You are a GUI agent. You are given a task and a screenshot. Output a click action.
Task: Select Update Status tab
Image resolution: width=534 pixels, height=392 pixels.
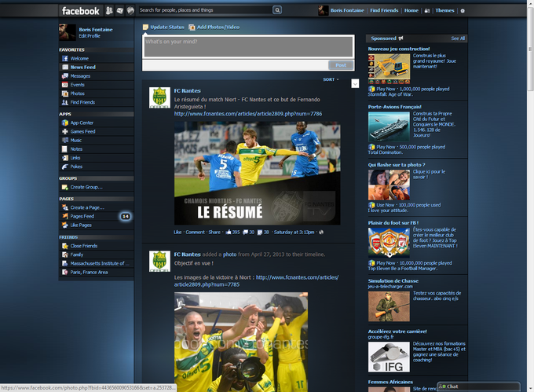[163, 27]
